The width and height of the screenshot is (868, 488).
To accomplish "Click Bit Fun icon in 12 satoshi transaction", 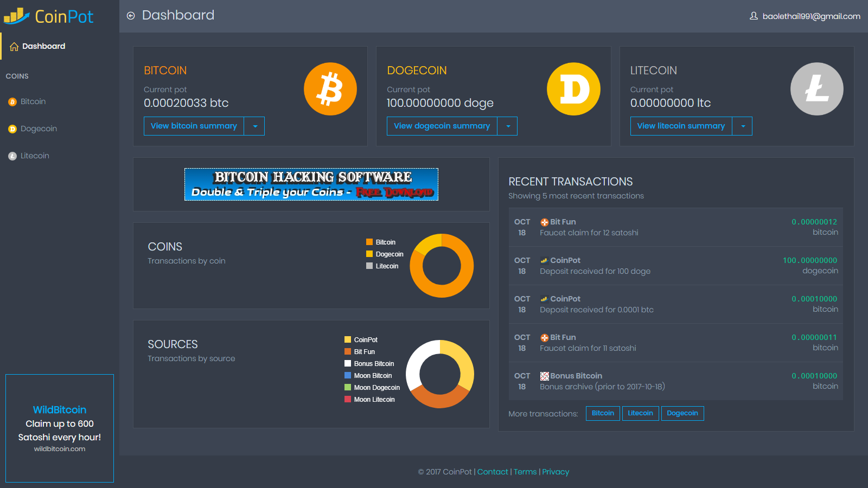I will 545,222.
